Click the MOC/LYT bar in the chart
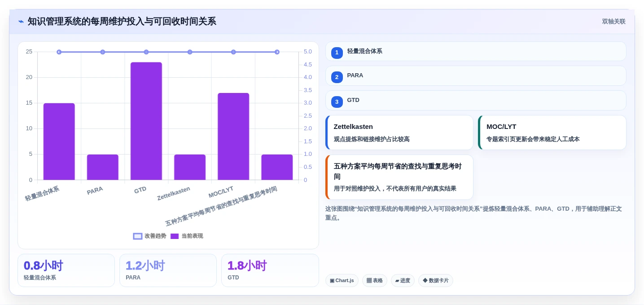 click(x=233, y=137)
